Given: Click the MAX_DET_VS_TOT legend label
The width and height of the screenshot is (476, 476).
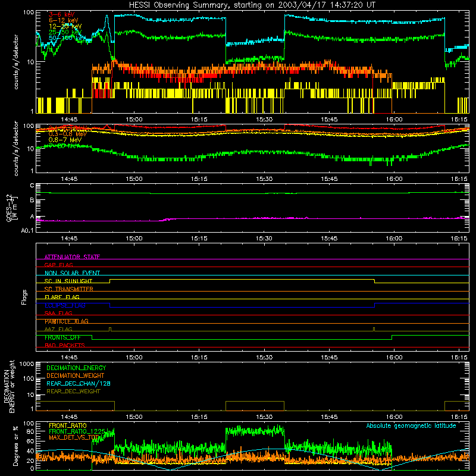Looking at the screenshot, I should point(74,437).
